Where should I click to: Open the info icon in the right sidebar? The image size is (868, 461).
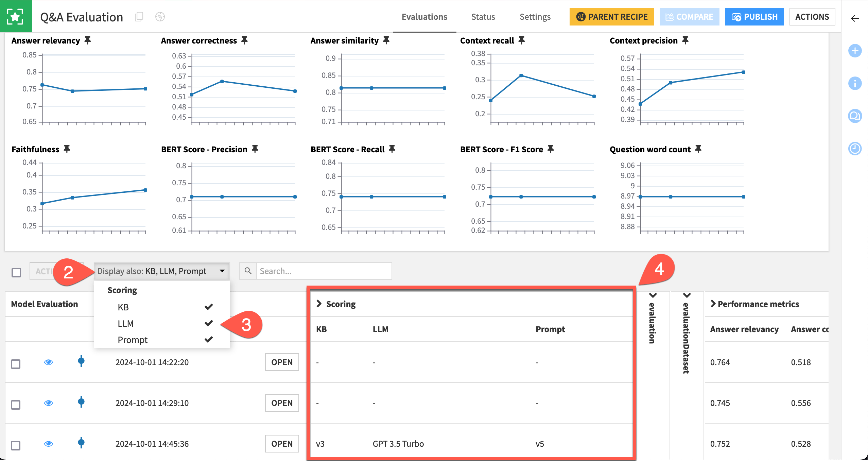tap(855, 83)
